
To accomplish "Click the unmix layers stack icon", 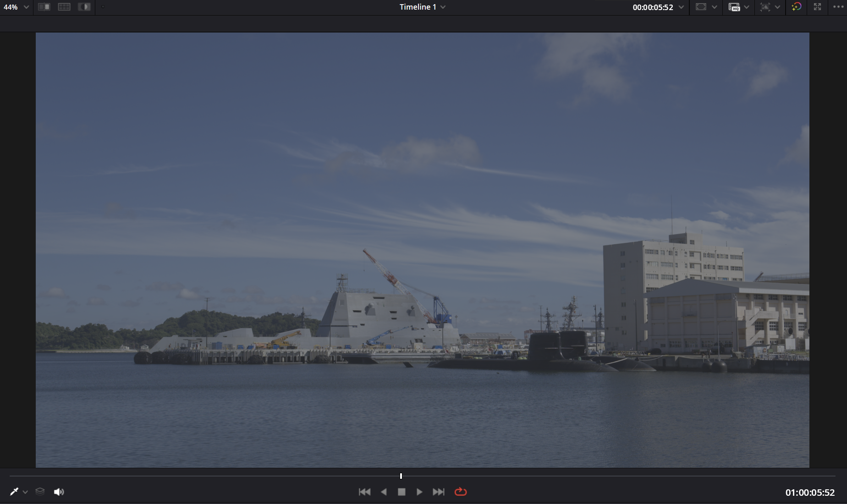I will (40, 492).
